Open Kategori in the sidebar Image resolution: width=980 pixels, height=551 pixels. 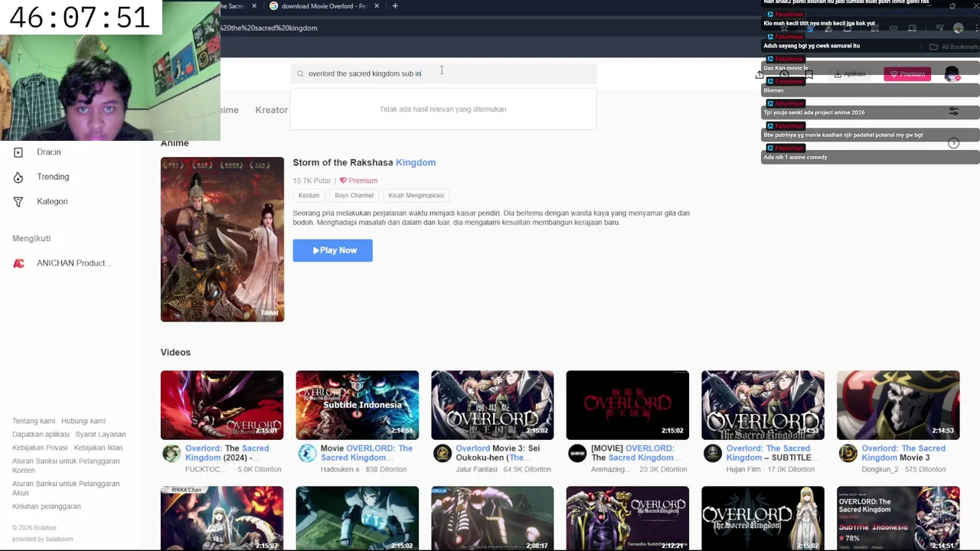[x=52, y=201]
